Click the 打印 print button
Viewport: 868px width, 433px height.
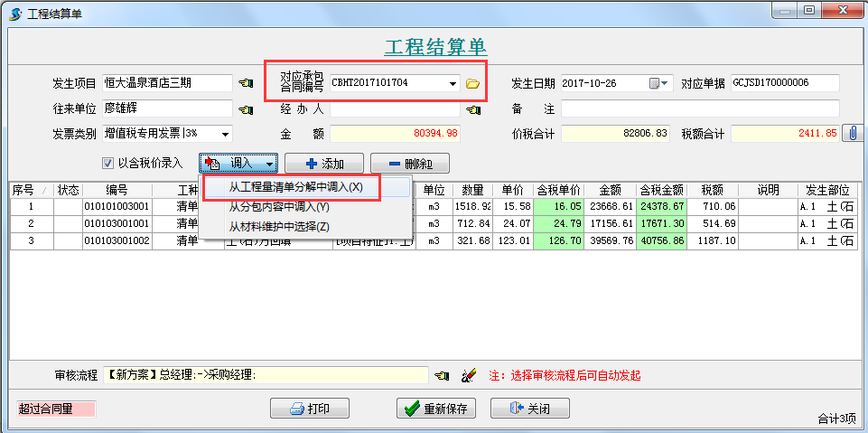tap(310, 409)
